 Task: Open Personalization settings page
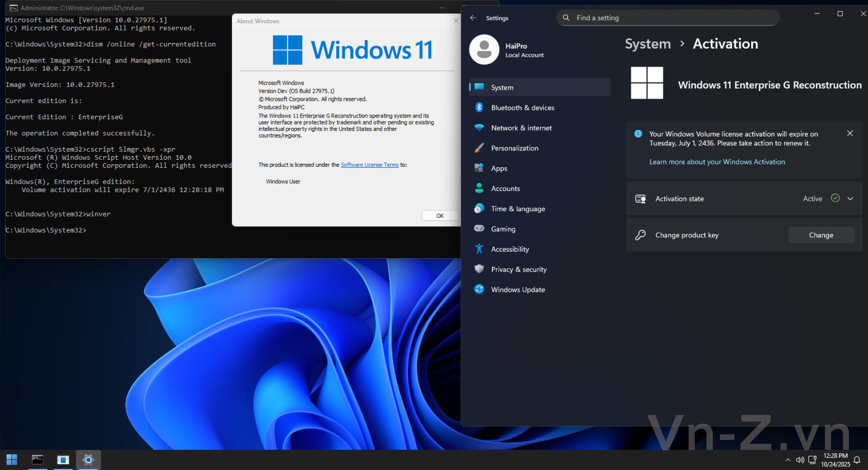[514, 148]
